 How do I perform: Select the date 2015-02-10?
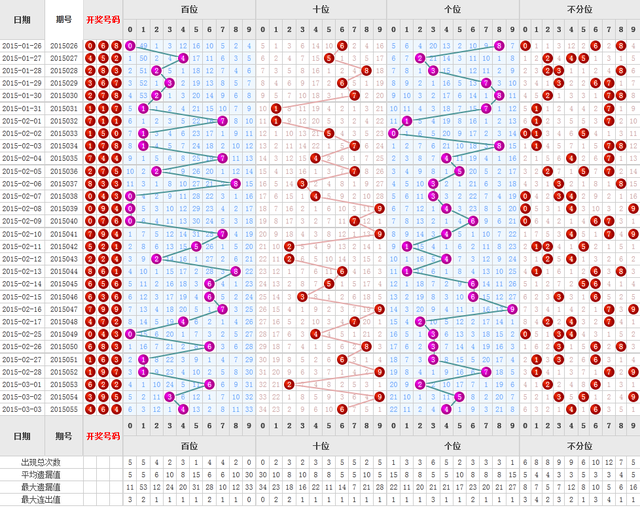pyautogui.click(x=22, y=234)
